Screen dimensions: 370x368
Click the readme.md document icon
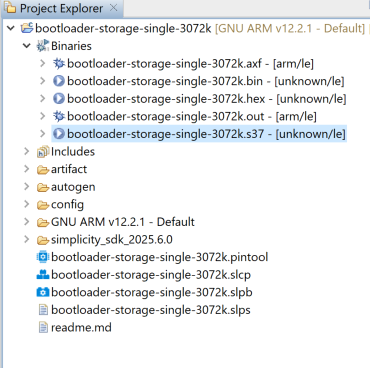click(43, 327)
